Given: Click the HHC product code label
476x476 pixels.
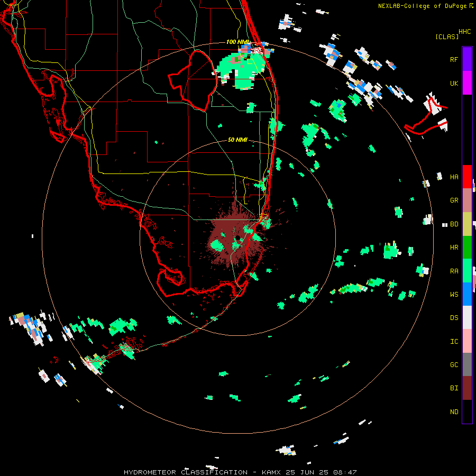Looking at the screenshot, I should [x=464, y=32].
